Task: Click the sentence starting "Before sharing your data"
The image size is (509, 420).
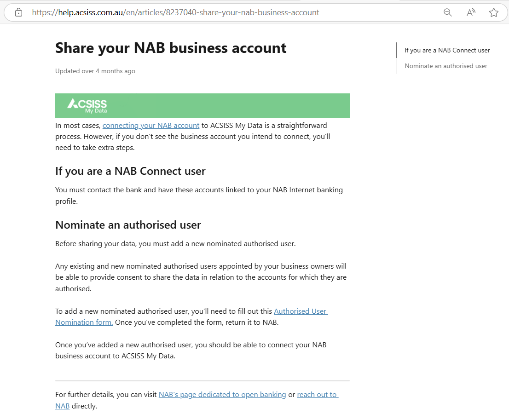Action: [175, 243]
